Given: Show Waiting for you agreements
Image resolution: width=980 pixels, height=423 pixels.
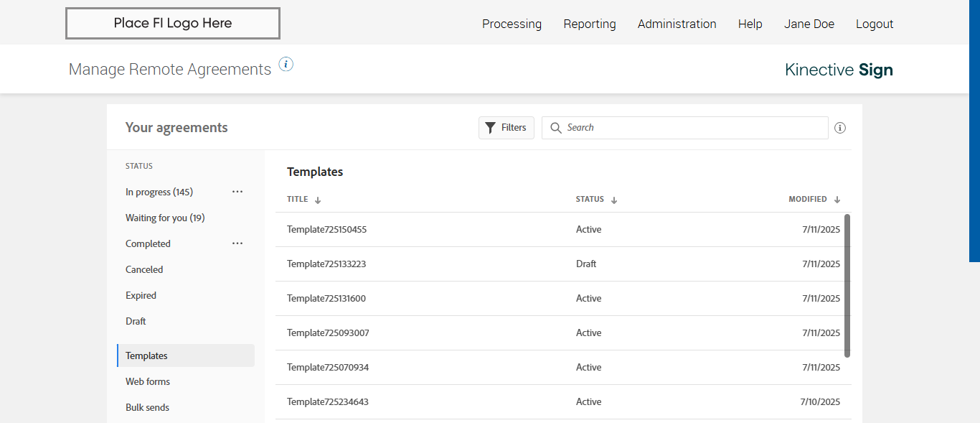Looking at the screenshot, I should 165,218.
